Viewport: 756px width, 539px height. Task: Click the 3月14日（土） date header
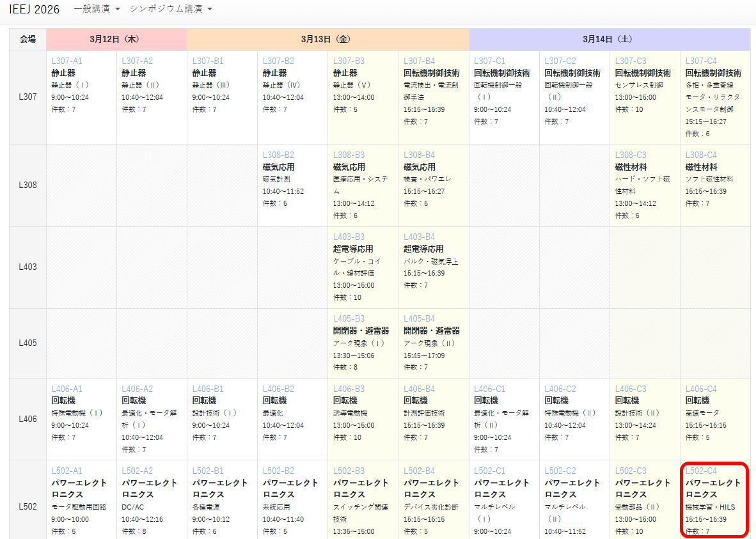point(610,39)
